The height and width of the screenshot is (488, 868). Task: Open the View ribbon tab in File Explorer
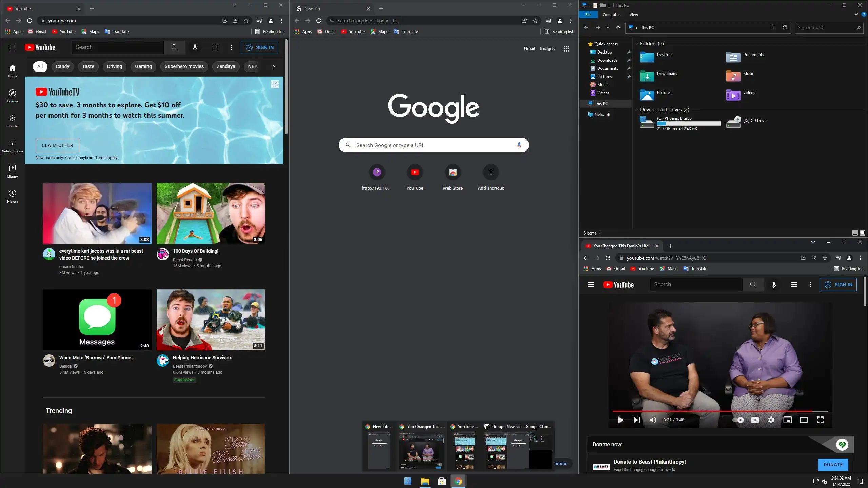(633, 15)
